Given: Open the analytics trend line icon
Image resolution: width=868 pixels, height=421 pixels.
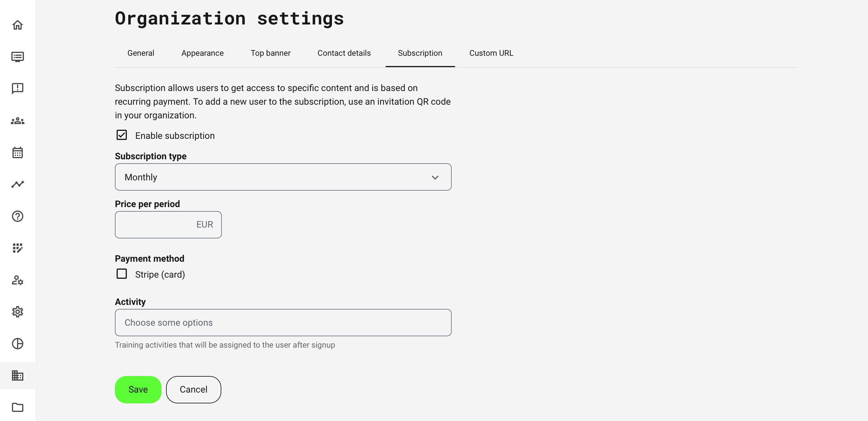Looking at the screenshot, I should click(18, 184).
